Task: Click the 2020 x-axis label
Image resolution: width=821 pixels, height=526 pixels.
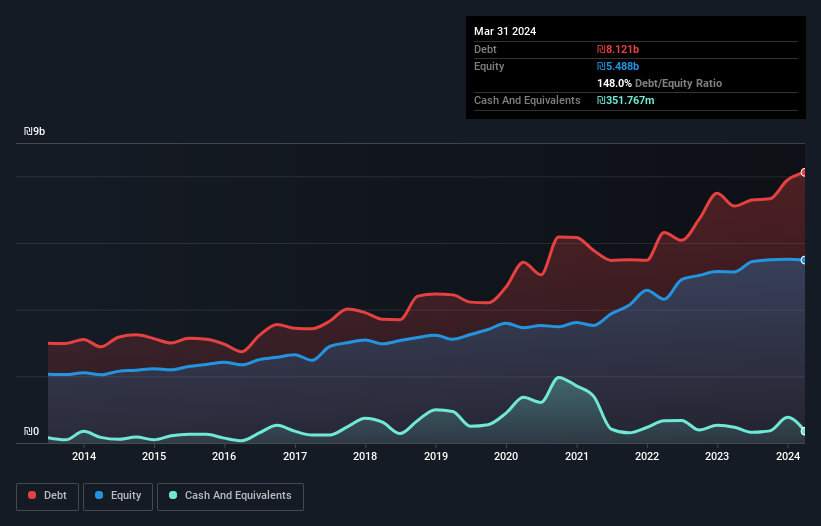Action: [506, 456]
